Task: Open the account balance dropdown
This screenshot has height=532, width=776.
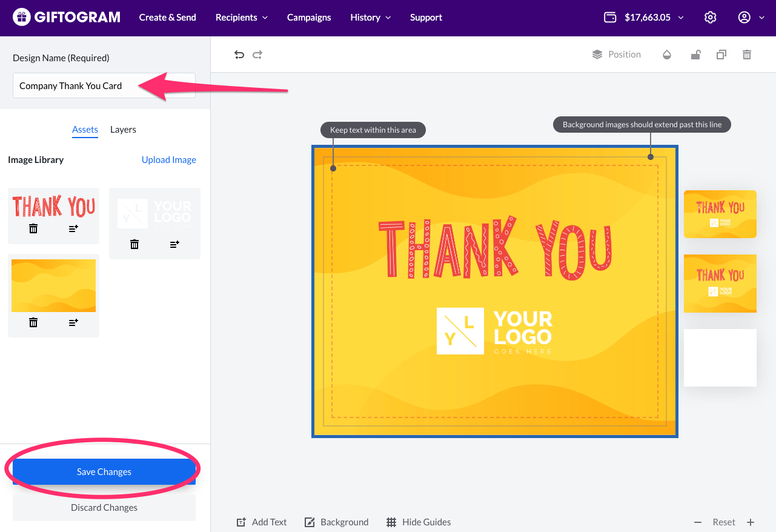Action: [645, 18]
